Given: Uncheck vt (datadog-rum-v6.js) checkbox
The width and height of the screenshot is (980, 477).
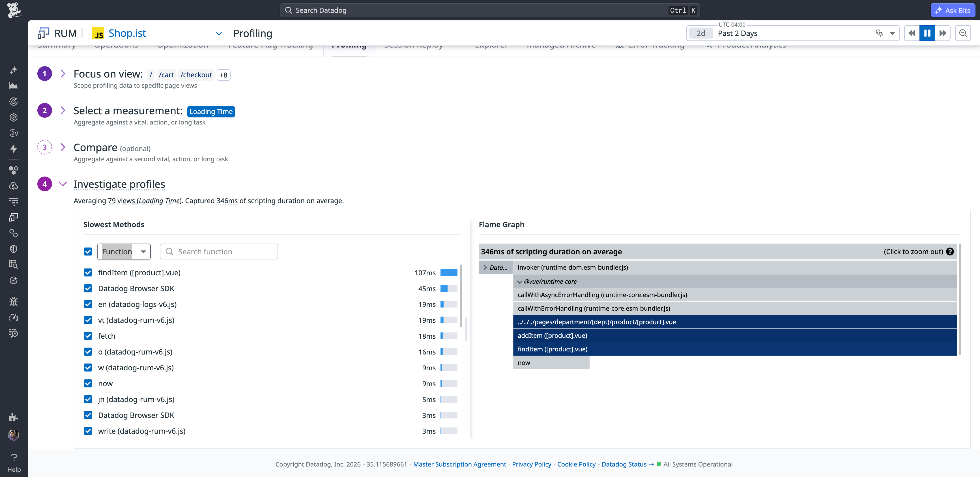Looking at the screenshot, I should point(88,320).
